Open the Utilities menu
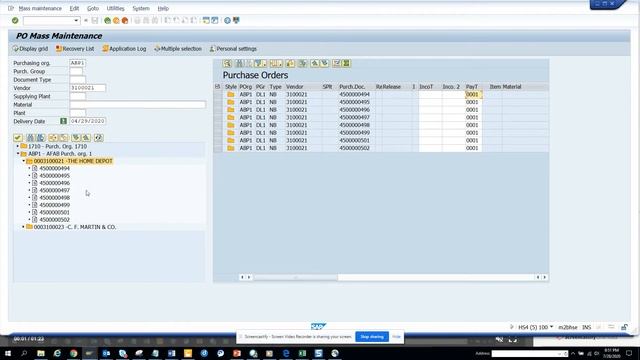This screenshot has width=640, height=360. click(116, 8)
